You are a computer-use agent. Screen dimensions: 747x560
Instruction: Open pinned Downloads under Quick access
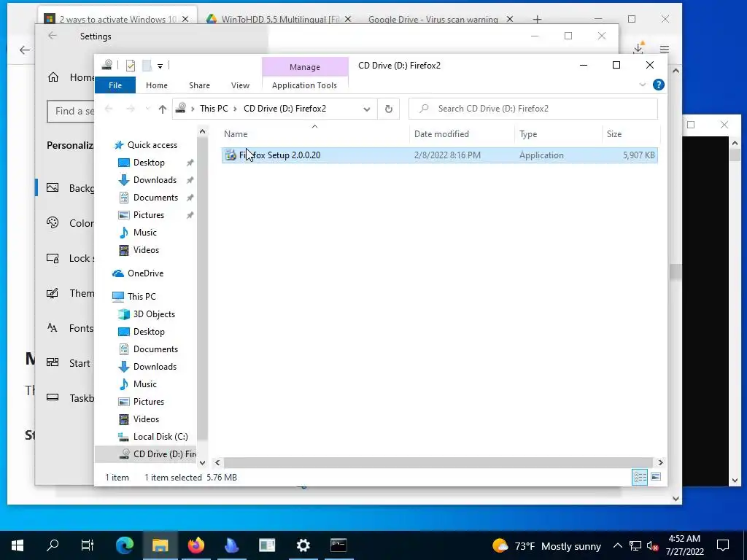(155, 180)
